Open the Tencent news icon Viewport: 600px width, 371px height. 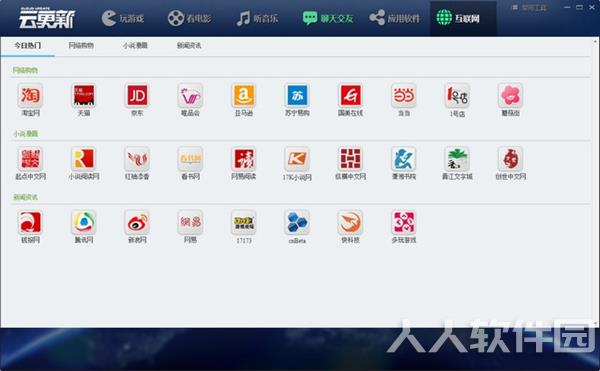pyautogui.click(x=84, y=222)
